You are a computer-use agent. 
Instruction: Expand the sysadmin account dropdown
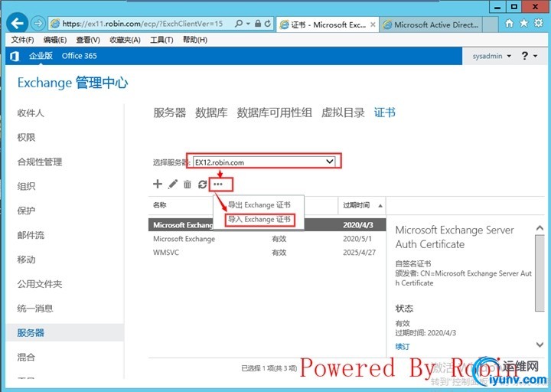pyautogui.click(x=491, y=56)
